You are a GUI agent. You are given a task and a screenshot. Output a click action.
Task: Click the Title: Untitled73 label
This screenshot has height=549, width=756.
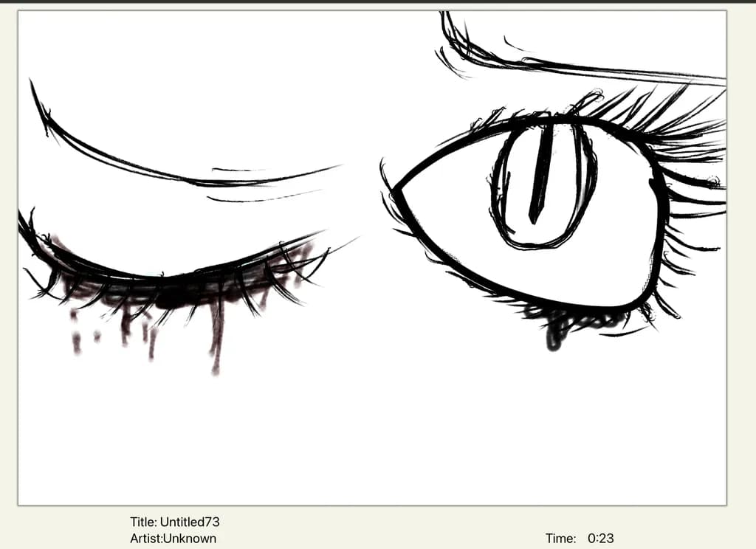pos(174,522)
